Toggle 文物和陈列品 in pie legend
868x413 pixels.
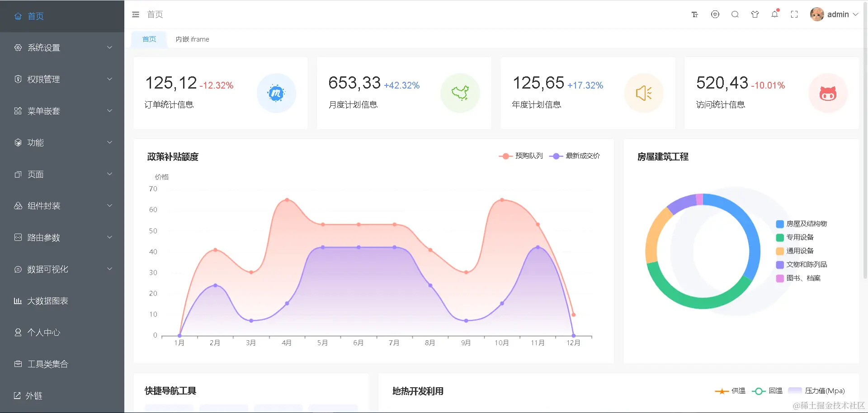click(x=802, y=264)
